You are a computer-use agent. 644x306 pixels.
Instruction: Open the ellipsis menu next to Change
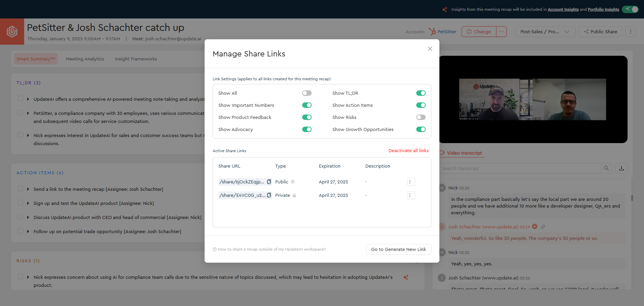point(501,32)
